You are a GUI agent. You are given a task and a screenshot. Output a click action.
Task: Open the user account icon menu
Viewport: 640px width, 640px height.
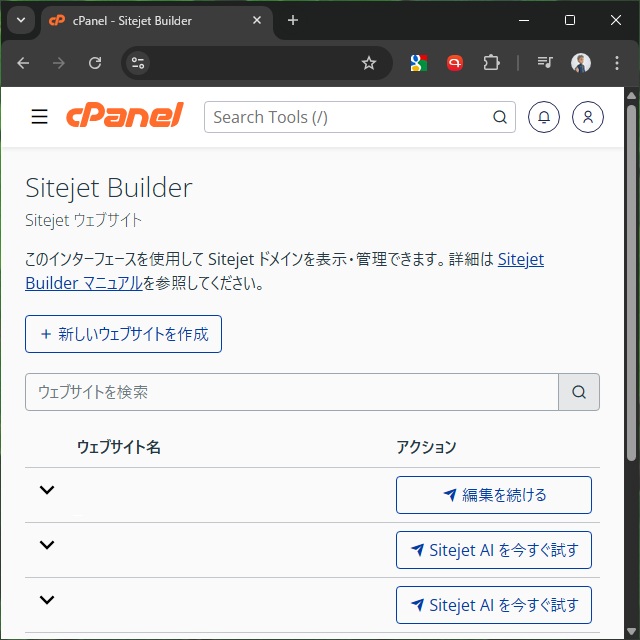(588, 117)
